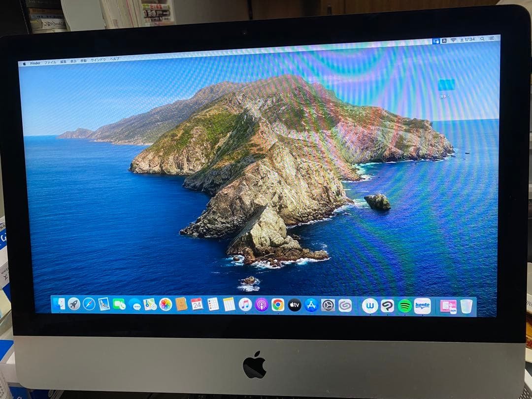
Task: Launch Safari from the dock
Action: (89, 304)
